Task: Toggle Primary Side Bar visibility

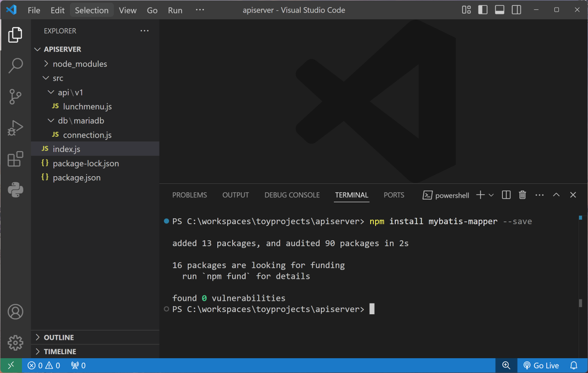Action: pyautogui.click(x=483, y=10)
